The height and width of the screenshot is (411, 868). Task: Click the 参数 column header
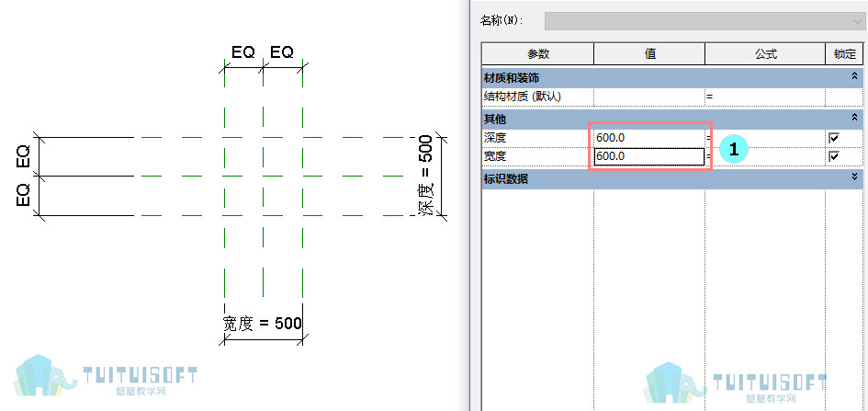point(538,53)
